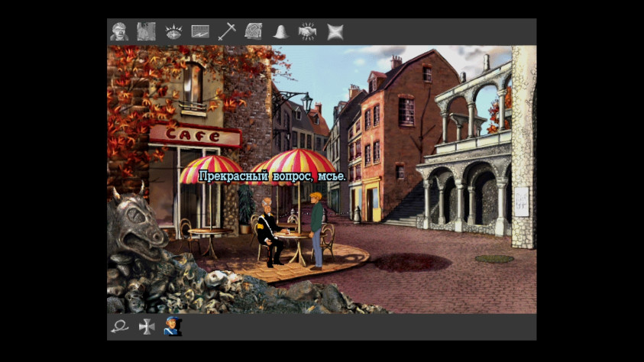Pick the four-pointed star shaped icon

tap(335, 32)
